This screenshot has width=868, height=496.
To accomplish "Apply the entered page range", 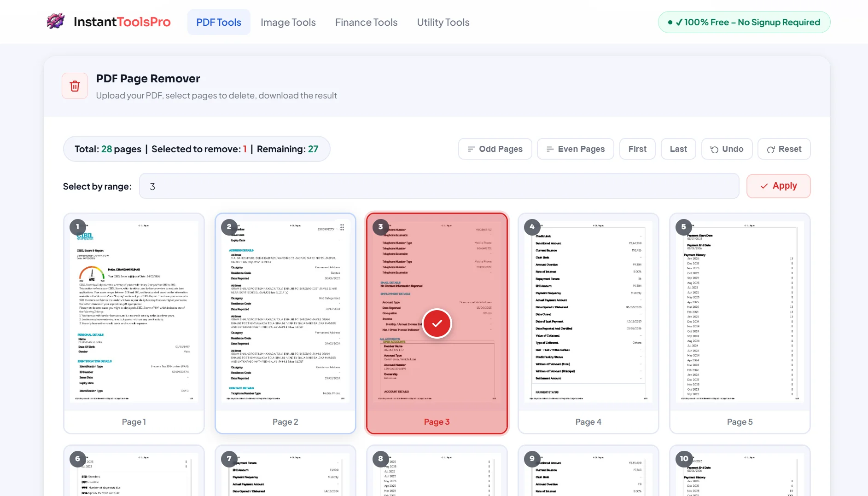I will tap(778, 186).
